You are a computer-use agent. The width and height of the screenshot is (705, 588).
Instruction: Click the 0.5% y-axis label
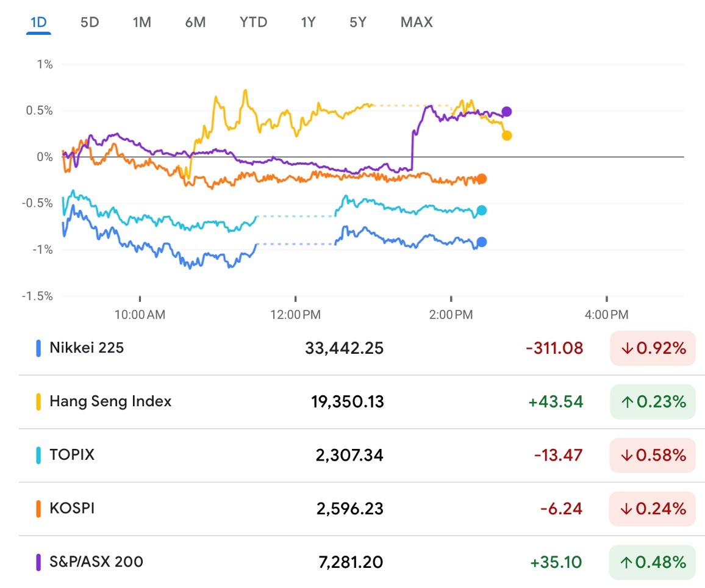click(x=40, y=110)
